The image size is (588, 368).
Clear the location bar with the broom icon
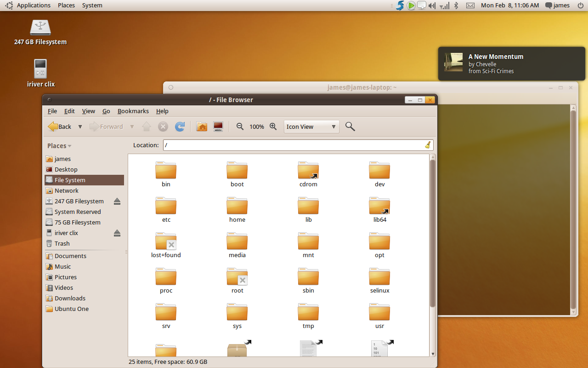tap(428, 145)
